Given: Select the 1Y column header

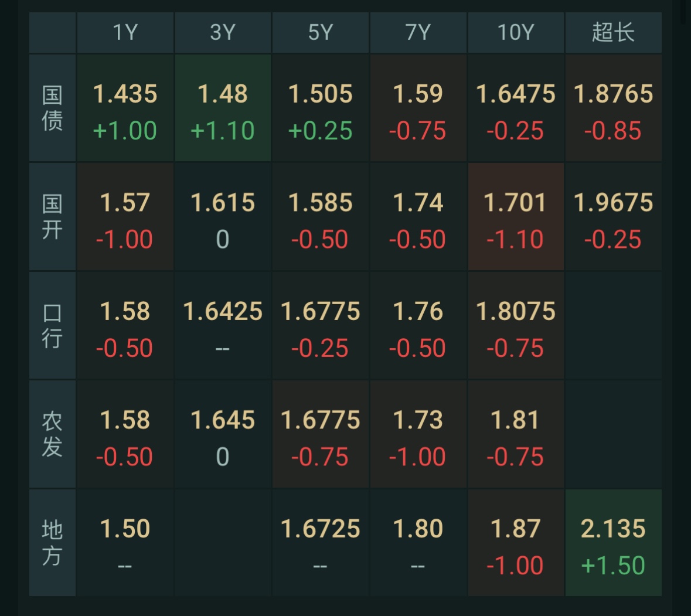Looking at the screenshot, I should coord(125,33).
